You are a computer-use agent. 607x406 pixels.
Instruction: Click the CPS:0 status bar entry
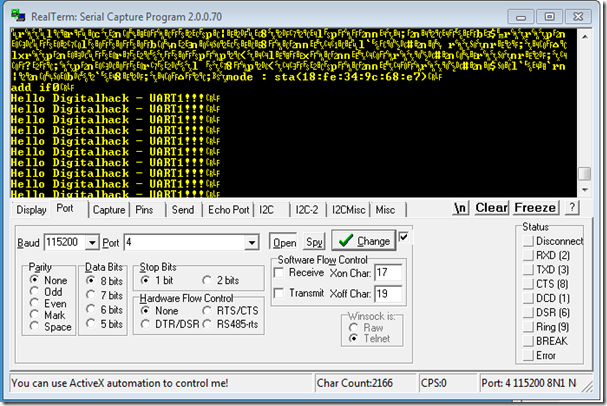[434, 383]
